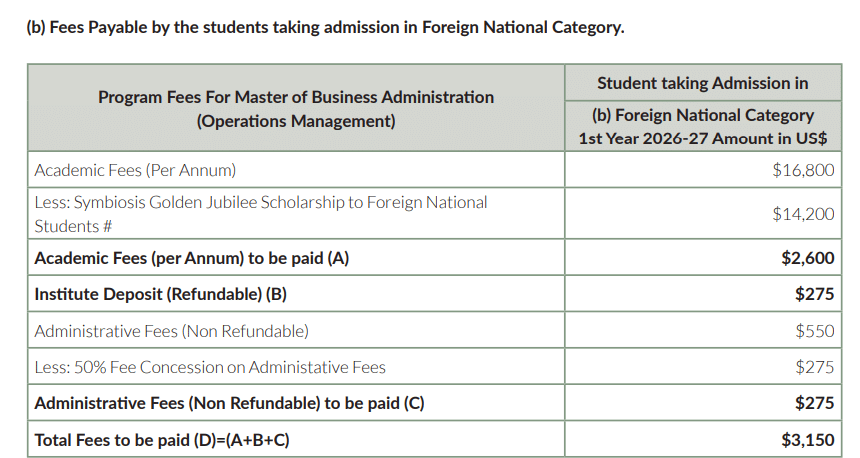This screenshot has width=860, height=458.
Task: Select Academic Fees to be paid (A) label
Action: pos(192,258)
